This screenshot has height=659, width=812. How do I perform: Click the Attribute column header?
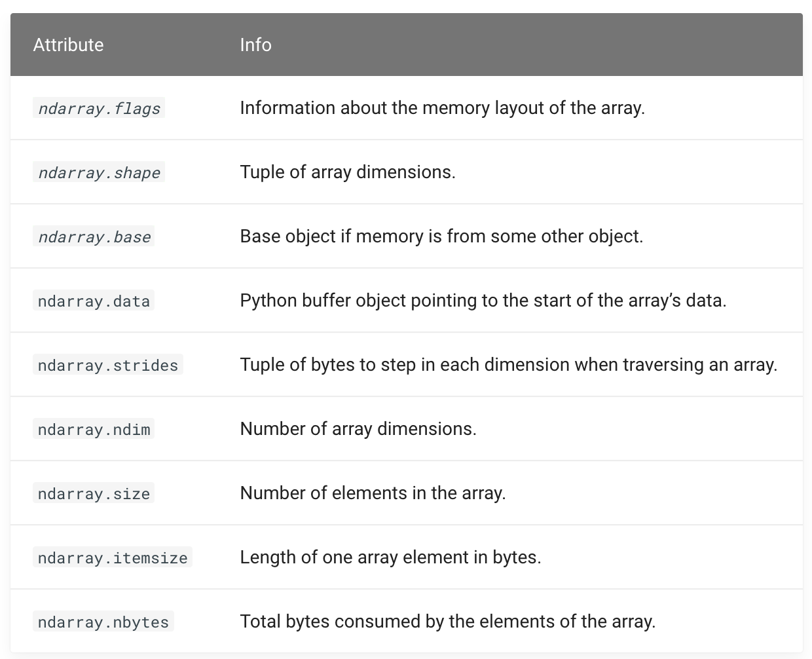(69, 45)
